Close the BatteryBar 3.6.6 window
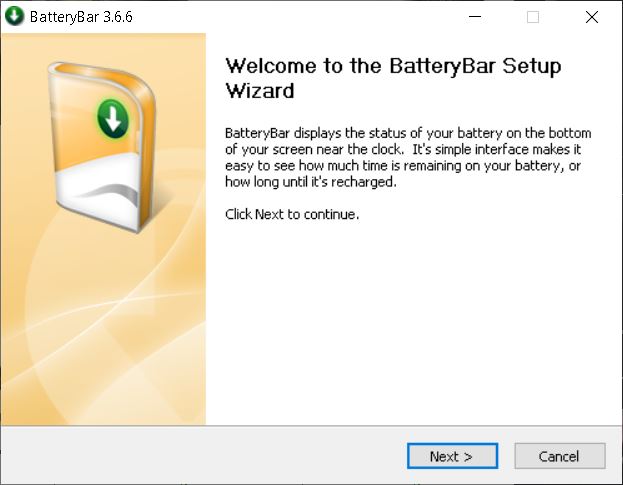Image resolution: width=623 pixels, height=485 pixels. coord(592,17)
